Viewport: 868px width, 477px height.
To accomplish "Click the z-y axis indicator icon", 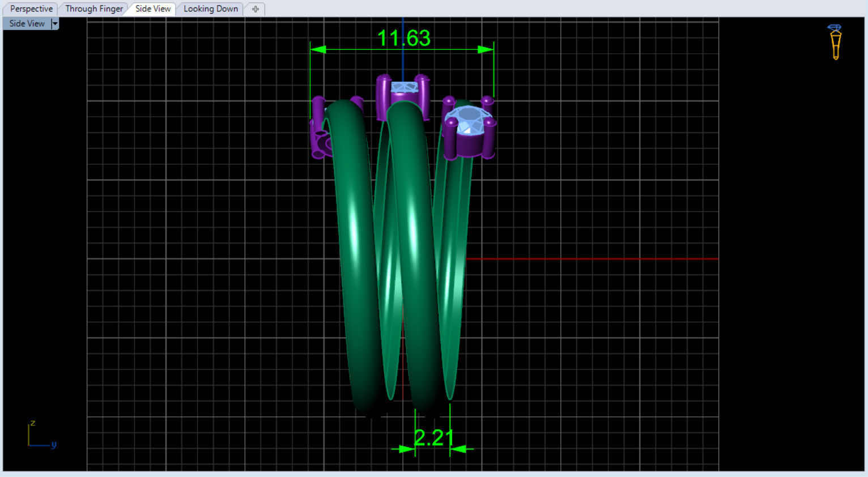I will pos(41,435).
